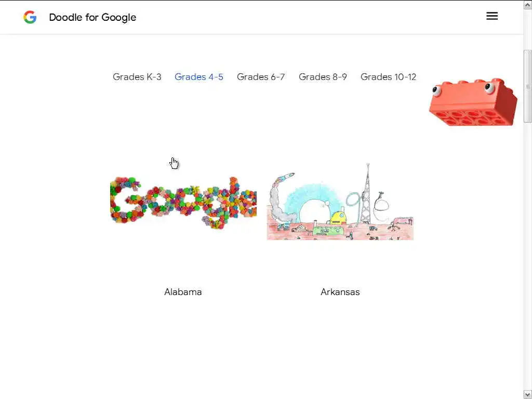Click the scrollbar down arrow
The height and width of the screenshot is (399, 532).
coord(528,394)
